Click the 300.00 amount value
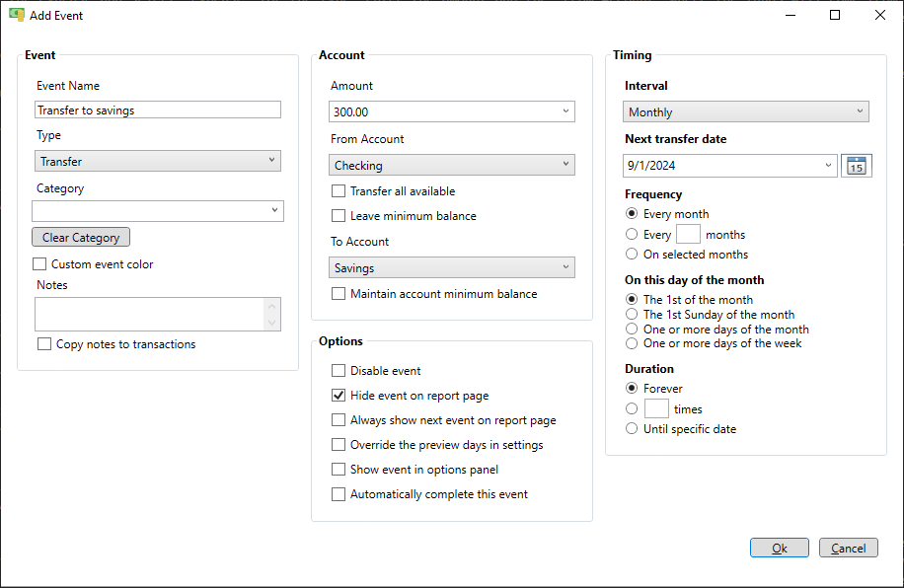The height and width of the screenshot is (588, 904). click(350, 111)
